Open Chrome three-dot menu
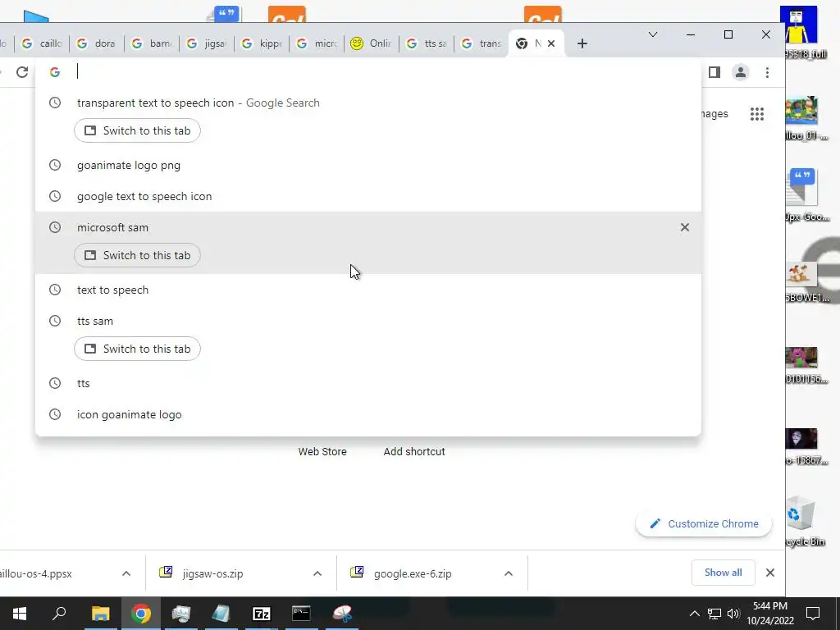The width and height of the screenshot is (840, 630). click(x=767, y=72)
